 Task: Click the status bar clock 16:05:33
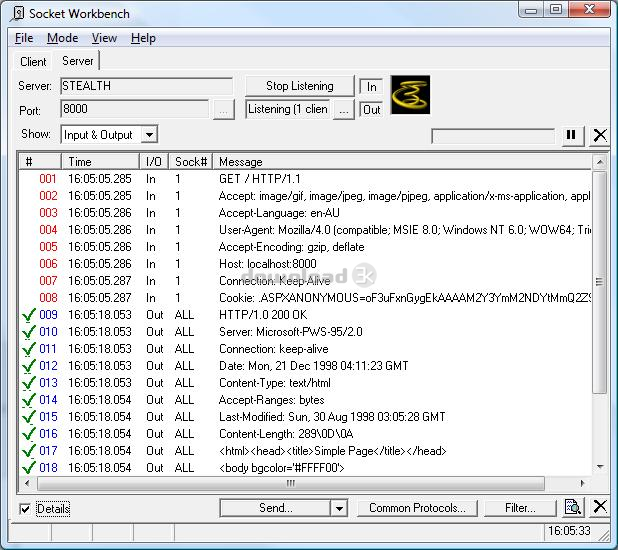click(569, 531)
